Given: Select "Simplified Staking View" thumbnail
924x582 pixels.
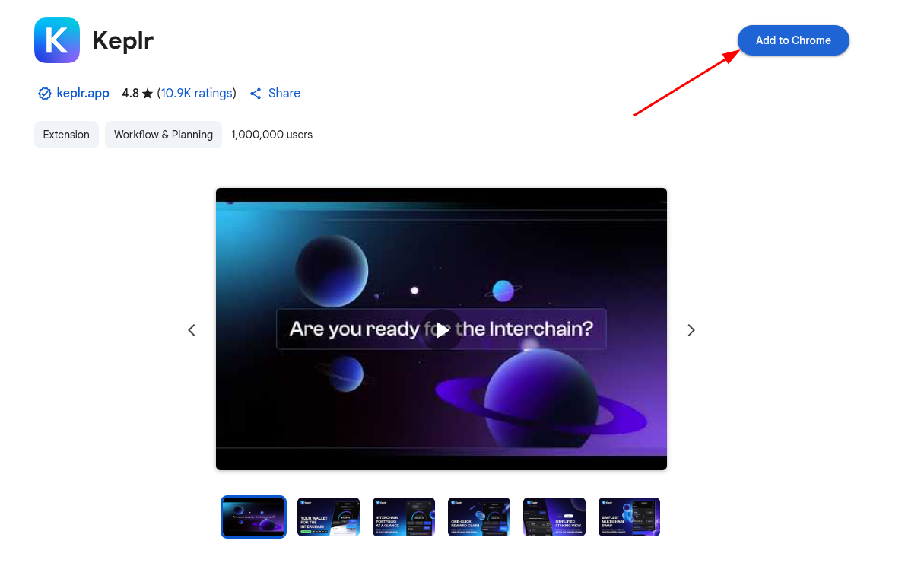Looking at the screenshot, I should (x=554, y=517).
